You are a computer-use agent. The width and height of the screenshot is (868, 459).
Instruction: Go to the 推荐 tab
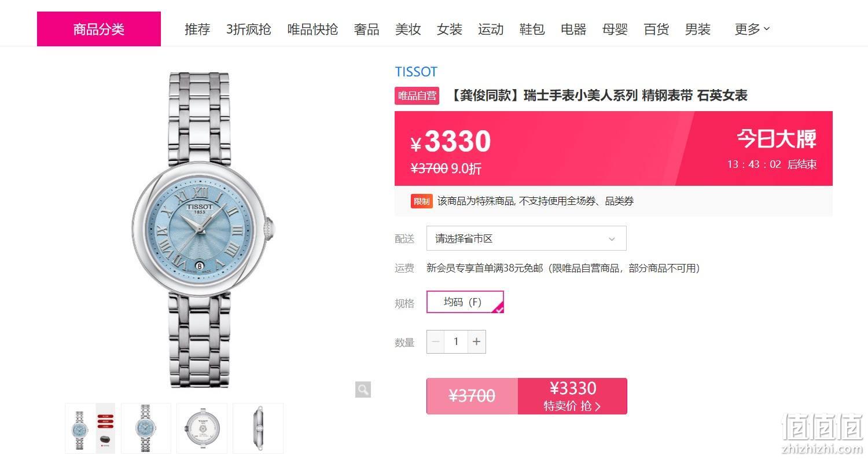pyautogui.click(x=197, y=29)
